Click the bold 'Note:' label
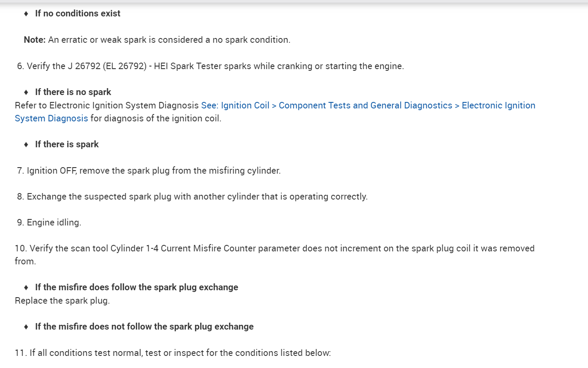Screen dimensions: 588x368 point(35,40)
